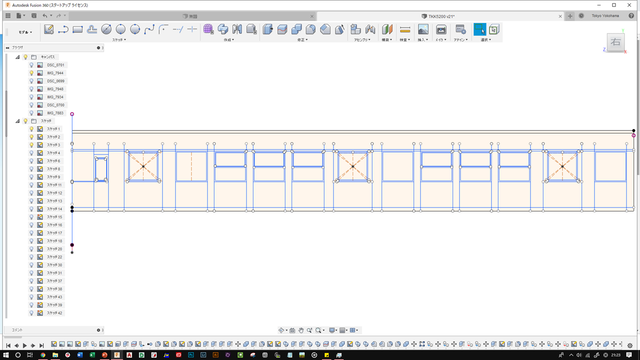Toggle visibility of canvas IMG_7944
This screenshot has height=360, width=640.
(31, 73)
